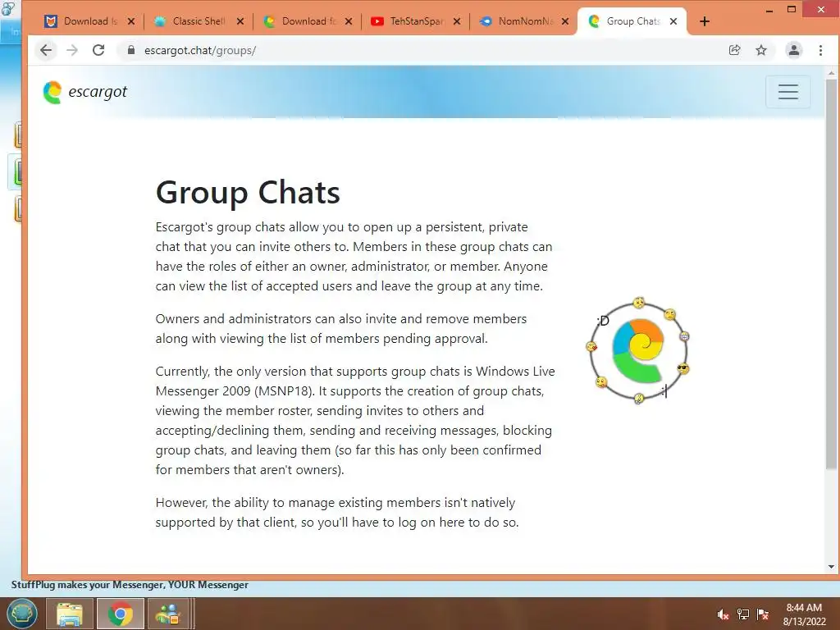Close the first Download tab
Image resolution: width=840 pixels, height=630 pixels.
(x=131, y=21)
